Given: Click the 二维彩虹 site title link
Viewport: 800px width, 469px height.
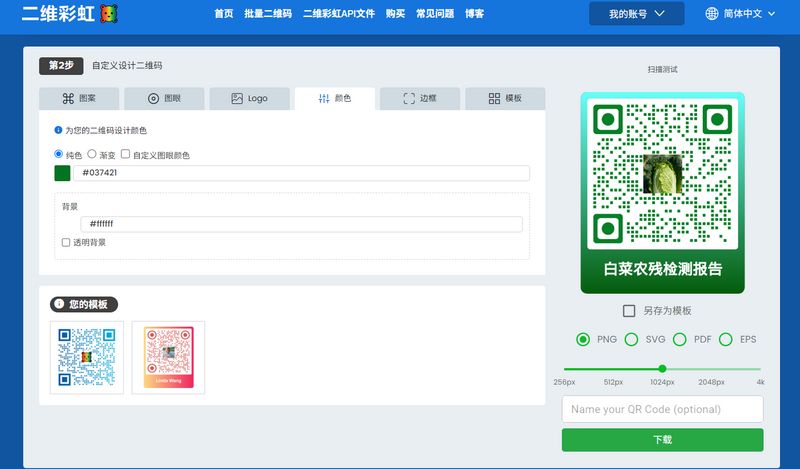Looking at the screenshot, I should pos(58,14).
